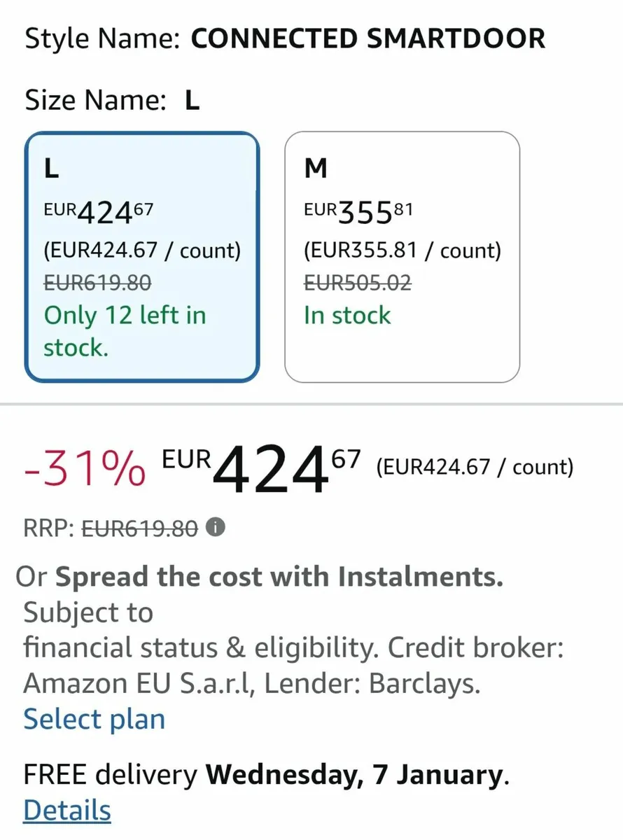
Task: Click the 'Wednesday, 7 January' delivery date
Action: coord(355,775)
